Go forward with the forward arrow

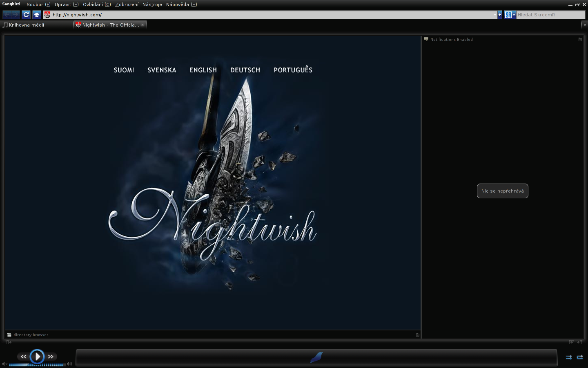pos(16,15)
